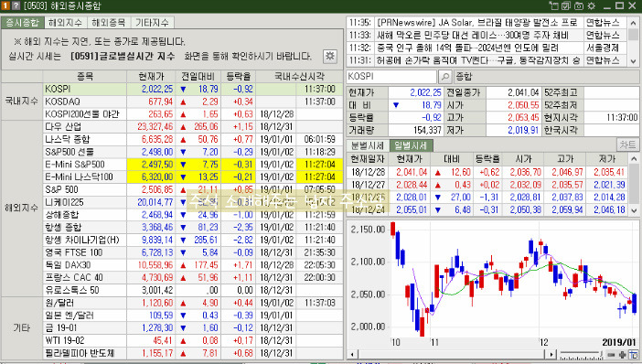Click the chart zoom slider handle

coord(602,355)
